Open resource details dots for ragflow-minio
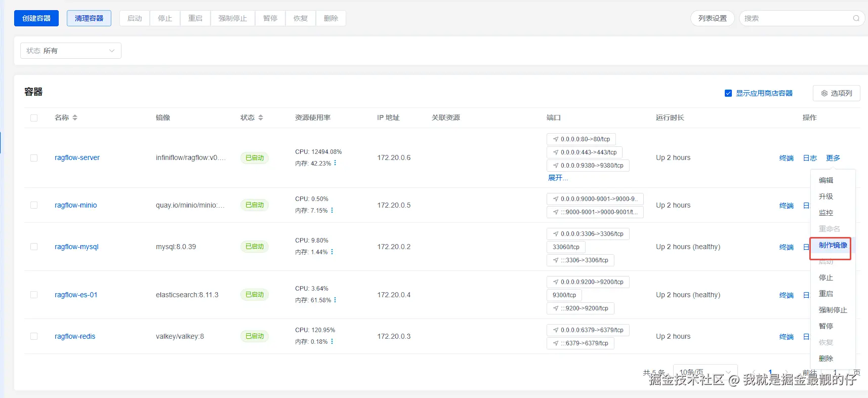Screen dimensions: 868x398 point(332,210)
